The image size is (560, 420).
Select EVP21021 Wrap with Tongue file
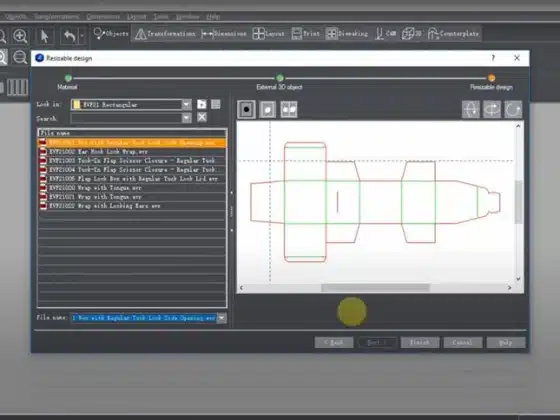click(x=132, y=196)
